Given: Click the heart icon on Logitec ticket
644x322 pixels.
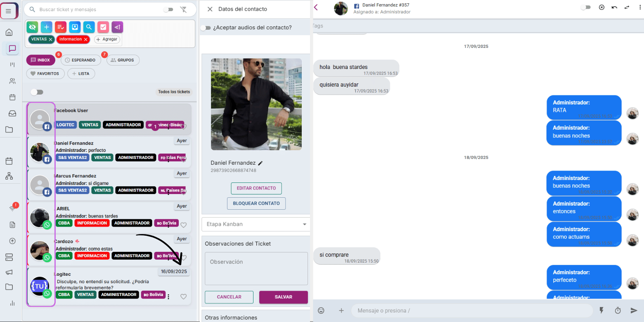Looking at the screenshot, I should tap(184, 296).
